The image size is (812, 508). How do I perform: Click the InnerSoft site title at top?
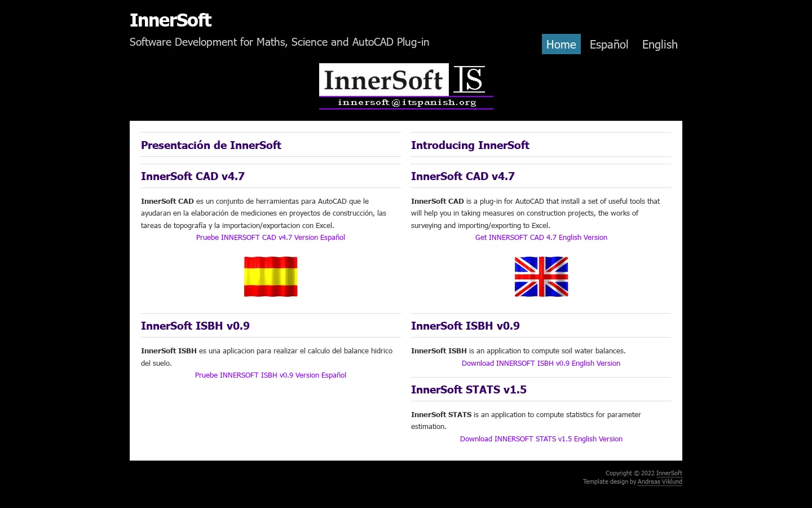tap(170, 20)
